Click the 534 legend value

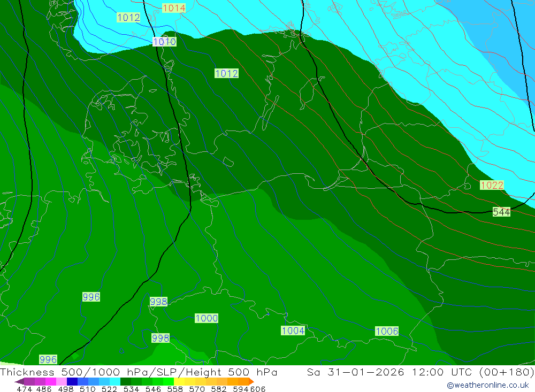point(131,389)
